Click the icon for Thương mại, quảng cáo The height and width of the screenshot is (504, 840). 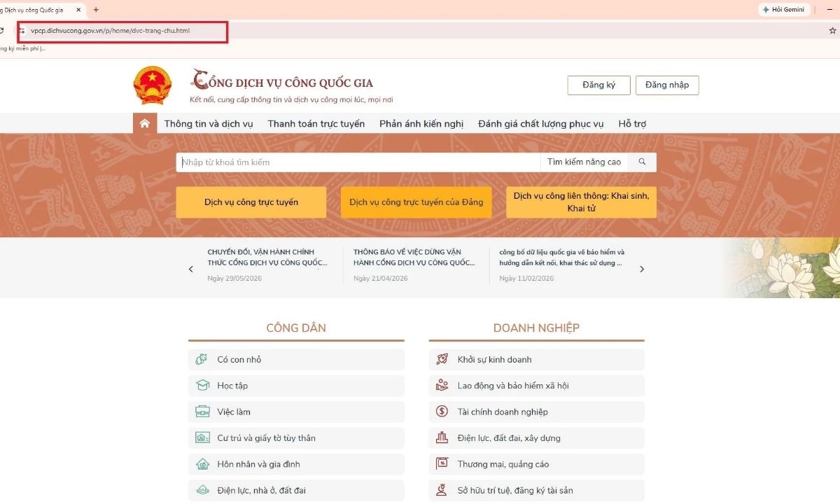pyautogui.click(x=442, y=464)
